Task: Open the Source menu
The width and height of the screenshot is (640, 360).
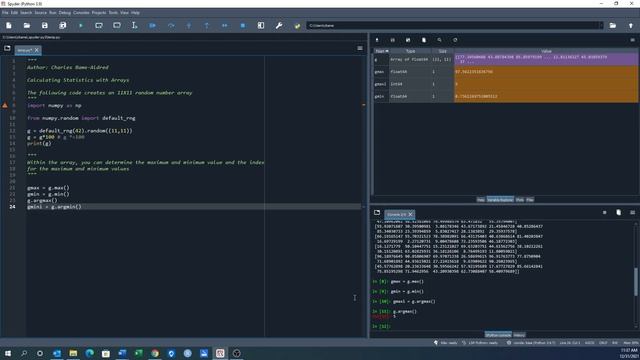Action: coord(40,13)
